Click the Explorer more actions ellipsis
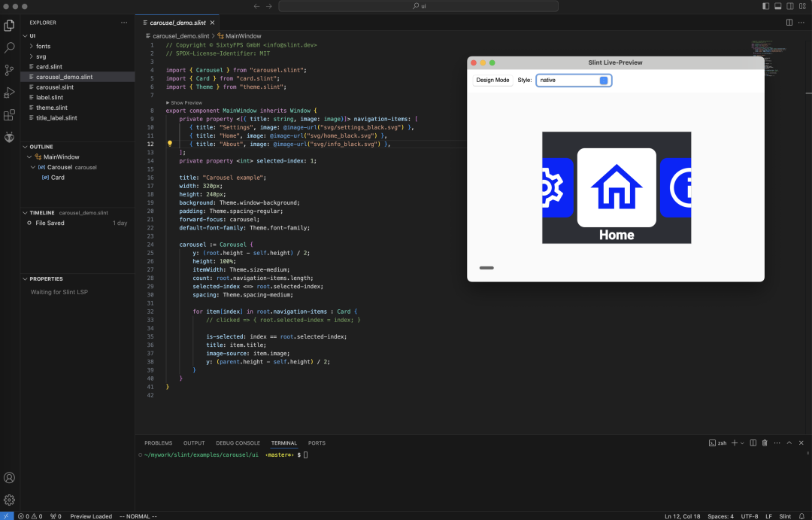812x520 pixels. click(x=124, y=23)
